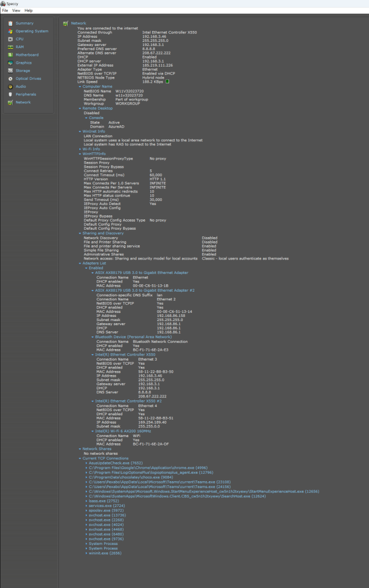
Task: Select the Audio speaker icon in sidebar
Action: [10, 87]
